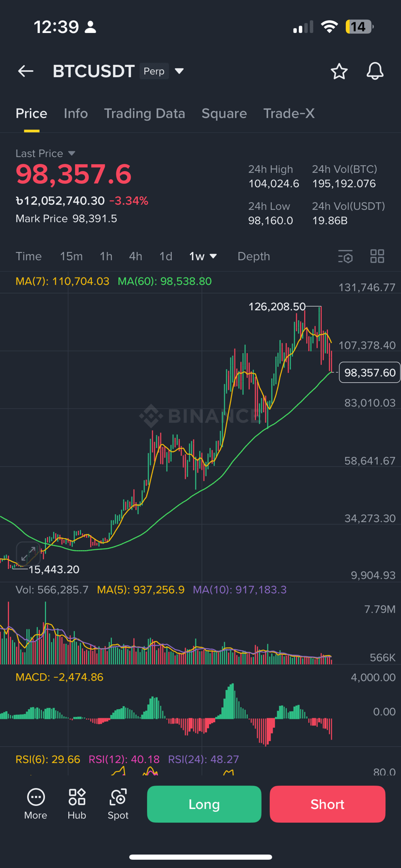Image resolution: width=401 pixels, height=868 pixels.
Task: Tap the RSI(24): 48.27 label
Action: tap(203, 759)
